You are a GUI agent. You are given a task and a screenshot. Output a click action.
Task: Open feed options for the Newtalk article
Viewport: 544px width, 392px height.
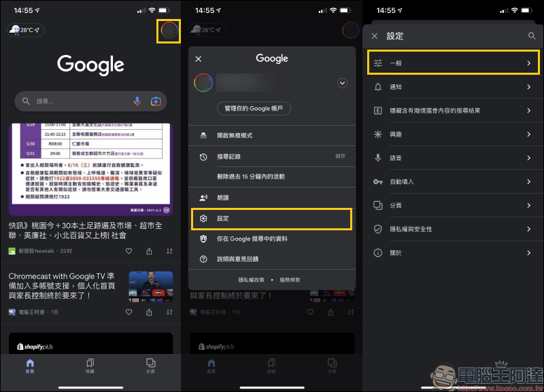169,251
